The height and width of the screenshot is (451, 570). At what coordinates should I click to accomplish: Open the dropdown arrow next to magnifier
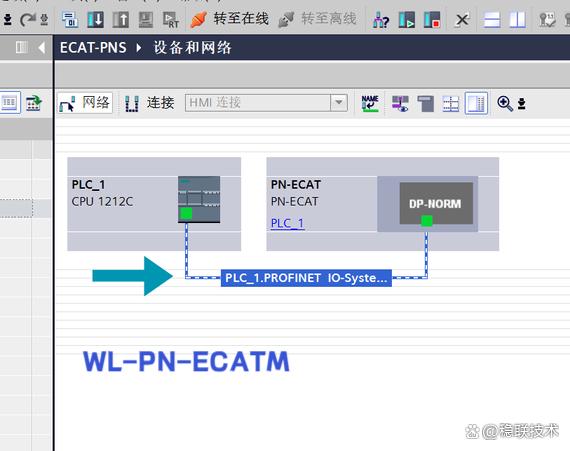pos(522,104)
